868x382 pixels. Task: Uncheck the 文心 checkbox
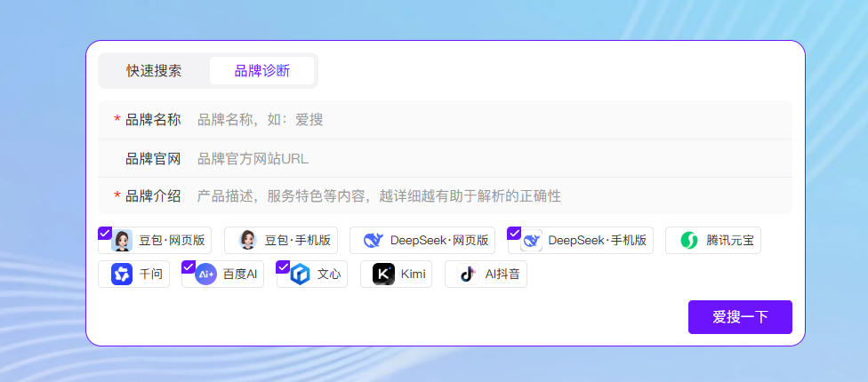pyautogui.click(x=284, y=267)
